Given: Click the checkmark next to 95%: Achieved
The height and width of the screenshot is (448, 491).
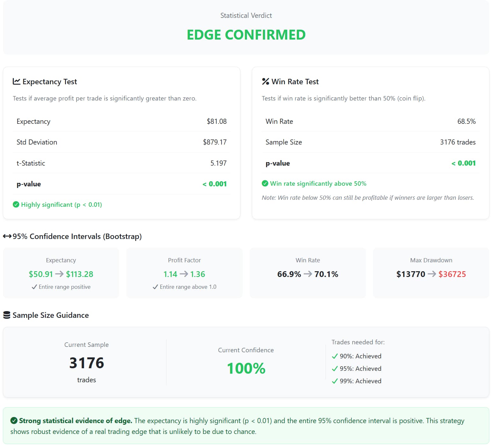Looking at the screenshot, I should pyautogui.click(x=334, y=369).
